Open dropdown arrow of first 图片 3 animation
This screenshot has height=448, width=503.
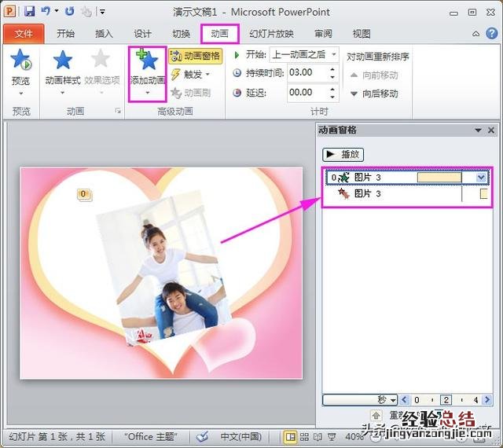coord(481,178)
